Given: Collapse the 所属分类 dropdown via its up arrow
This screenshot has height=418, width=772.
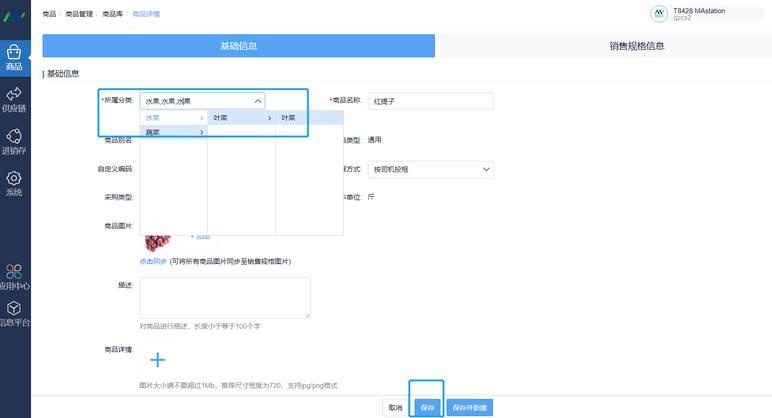Looking at the screenshot, I should 258,101.
